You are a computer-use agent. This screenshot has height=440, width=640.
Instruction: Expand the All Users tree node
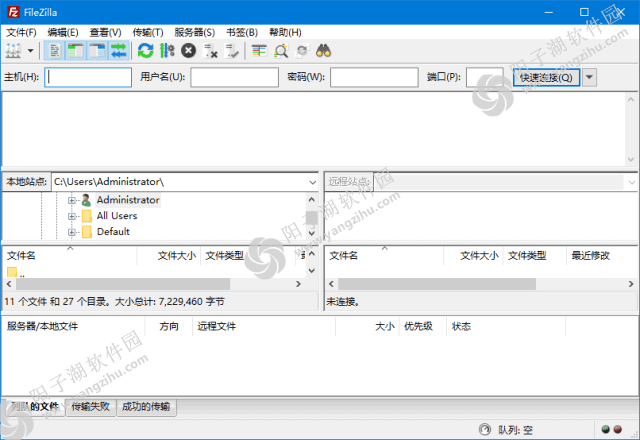(x=72, y=216)
